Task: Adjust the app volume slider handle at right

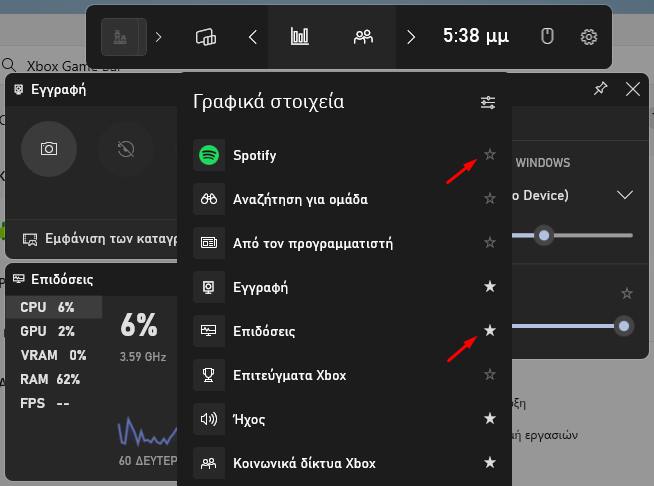Action: pos(624,326)
